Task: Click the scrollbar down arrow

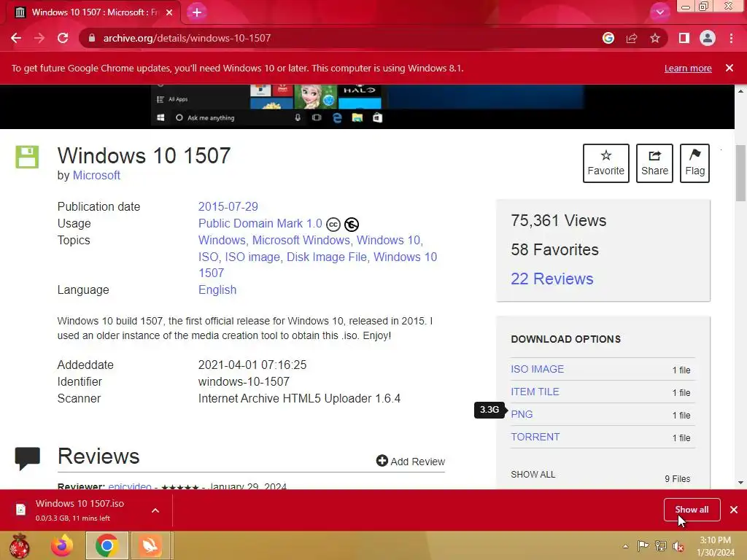Action: (x=740, y=483)
